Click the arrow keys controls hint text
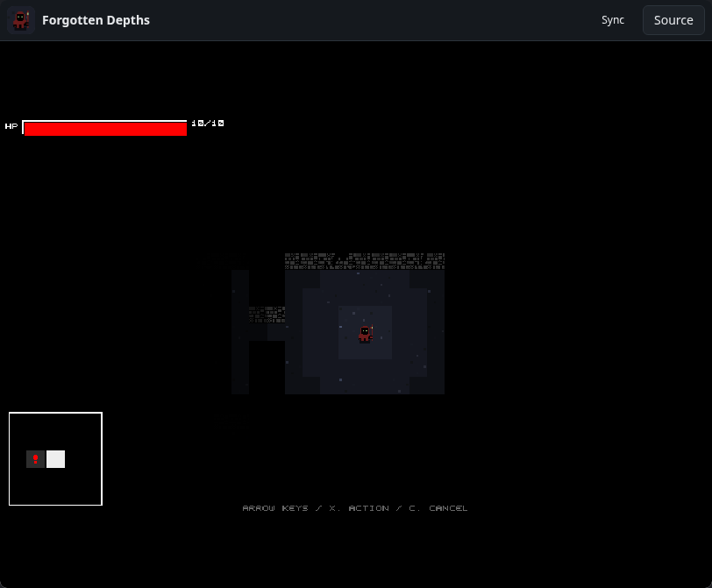712x588 pixels. [355, 508]
